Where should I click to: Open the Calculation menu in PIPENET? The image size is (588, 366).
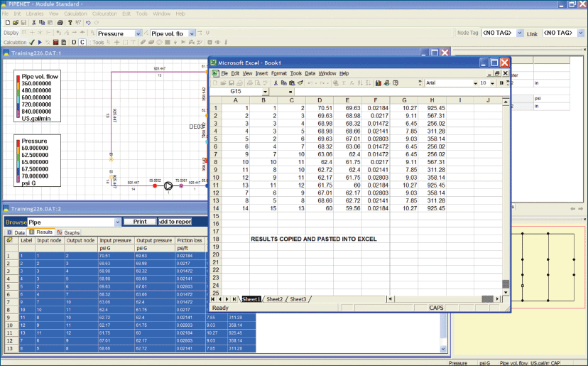click(x=75, y=14)
